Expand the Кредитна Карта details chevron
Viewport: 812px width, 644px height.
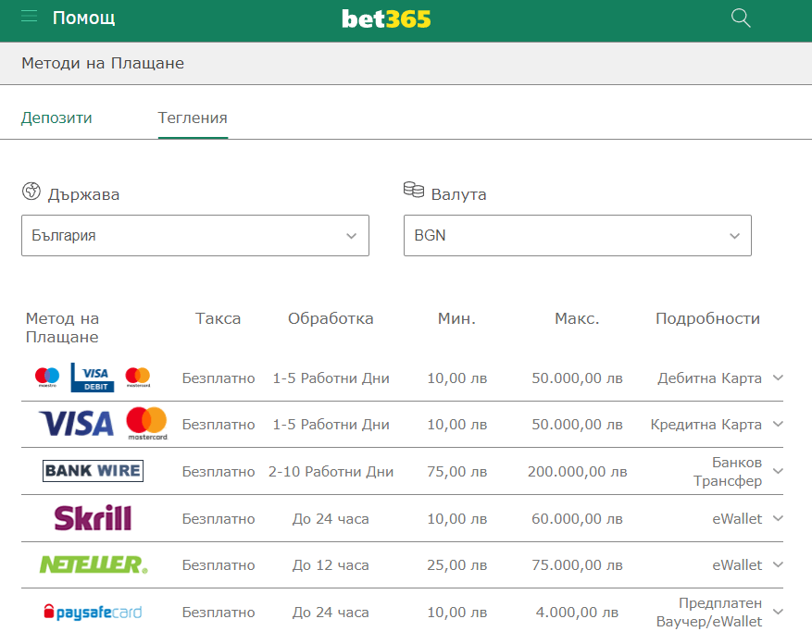point(778,424)
